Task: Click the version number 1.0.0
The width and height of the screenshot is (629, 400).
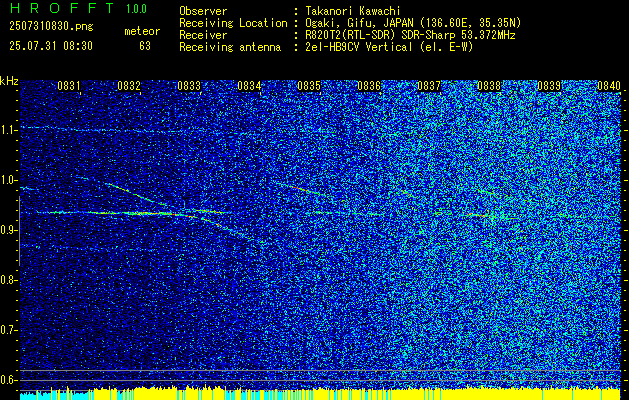Action: pos(136,9)
